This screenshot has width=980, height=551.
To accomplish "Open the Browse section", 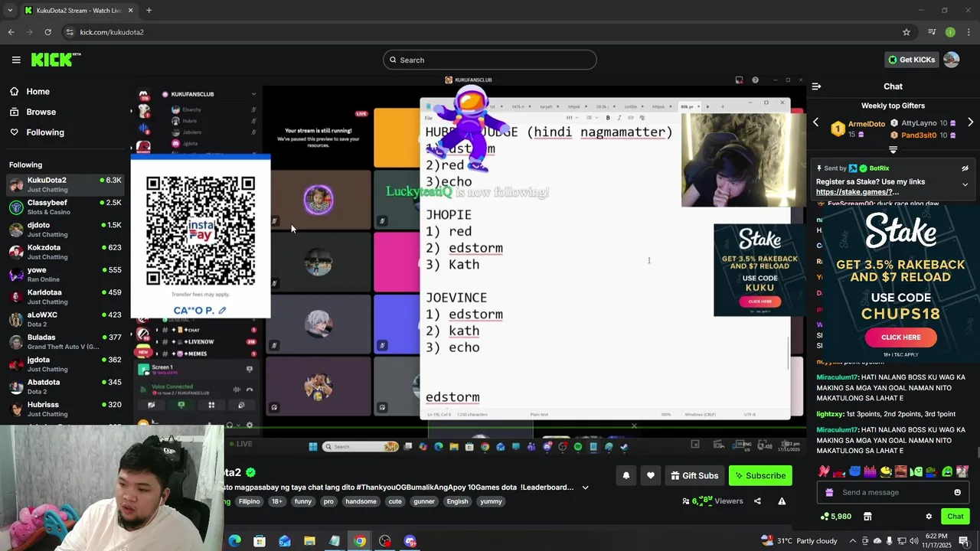I will (41, 112).
